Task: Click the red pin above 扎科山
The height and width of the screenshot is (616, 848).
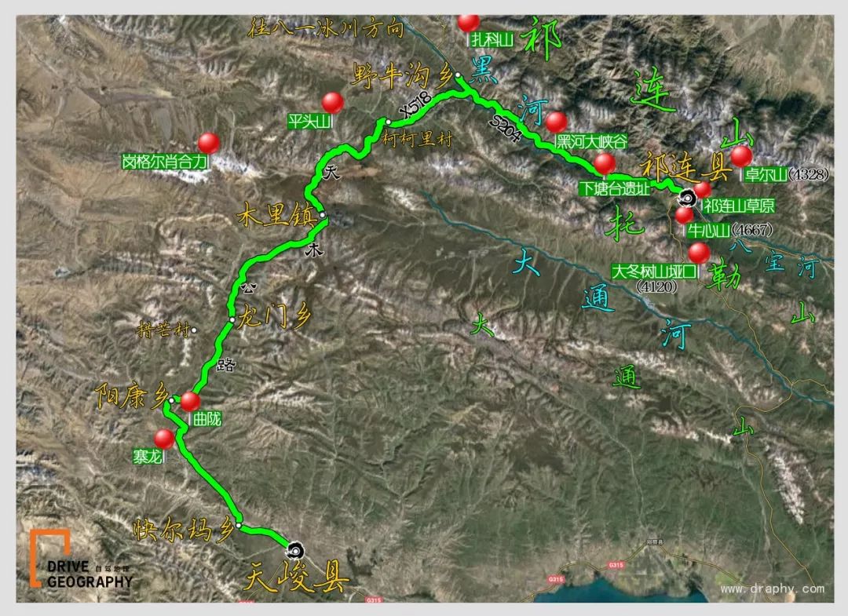Action: pyautogui.click(x=468, y=22)
